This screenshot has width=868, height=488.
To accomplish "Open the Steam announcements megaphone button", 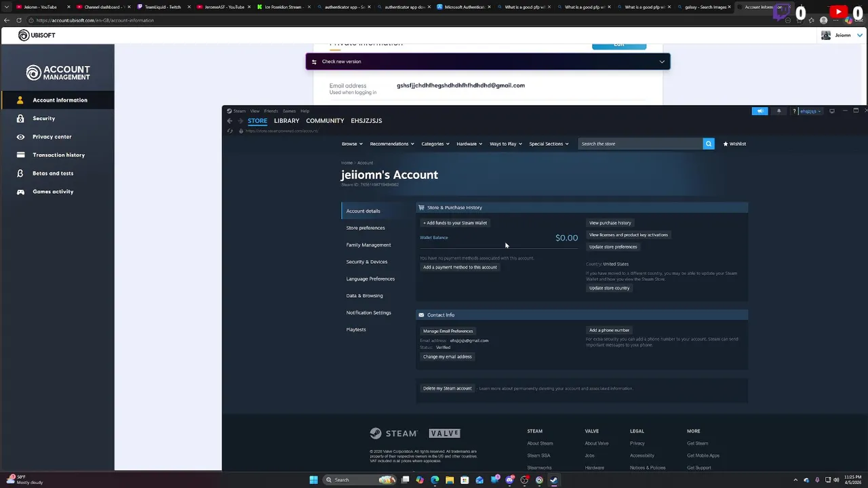I will (x=760, y=111).
